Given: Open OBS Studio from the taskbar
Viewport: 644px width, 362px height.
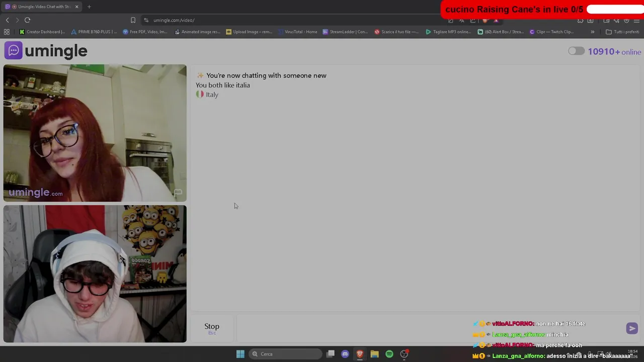Looking at the screenshot, I should point(404,354).
